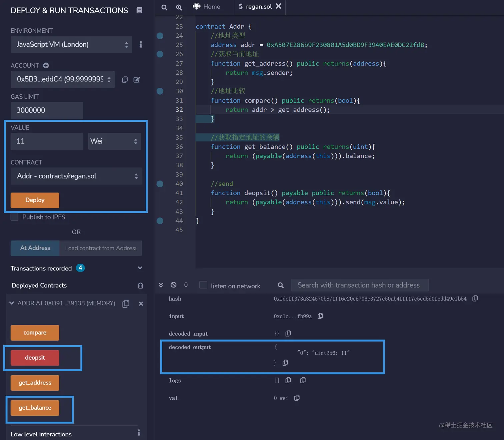Viewport: 504px width, 440px height.
Task: Copy the first logs value icon
Action: 288,380
